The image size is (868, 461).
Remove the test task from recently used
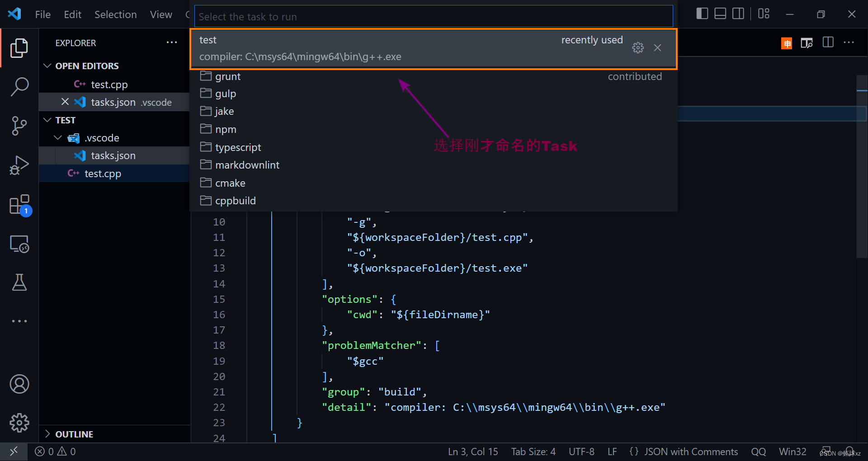tap(658, 48)
